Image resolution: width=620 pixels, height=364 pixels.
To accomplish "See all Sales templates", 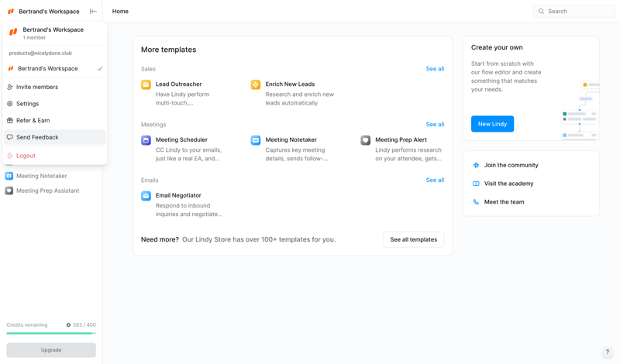I will [x=435, y=69].
